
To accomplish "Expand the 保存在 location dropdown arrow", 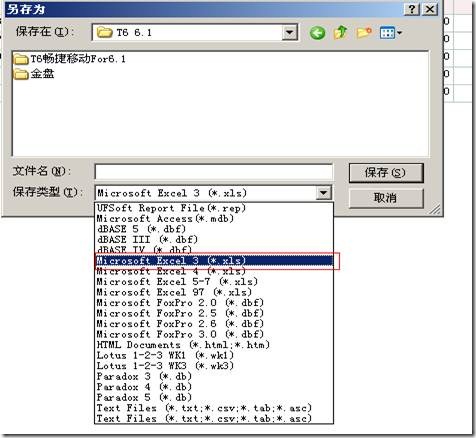I will [x=289, y=33].
